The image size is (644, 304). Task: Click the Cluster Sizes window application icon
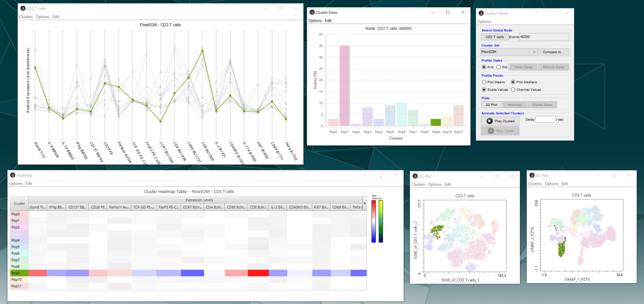coord(312,12)
